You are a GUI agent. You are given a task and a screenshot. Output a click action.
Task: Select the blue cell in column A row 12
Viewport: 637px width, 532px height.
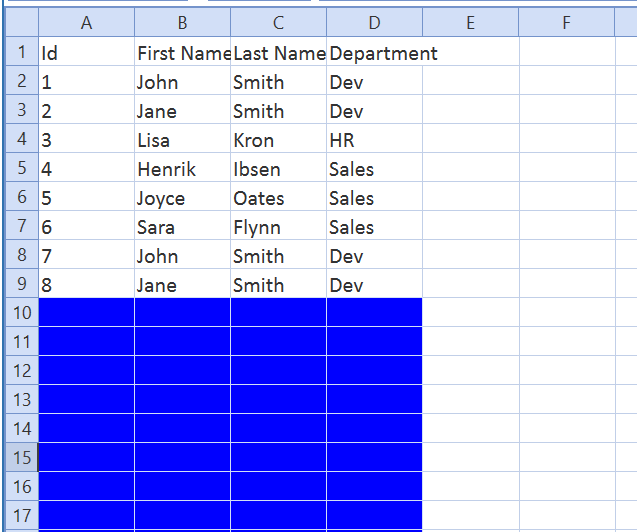click(x=86, y=371)
